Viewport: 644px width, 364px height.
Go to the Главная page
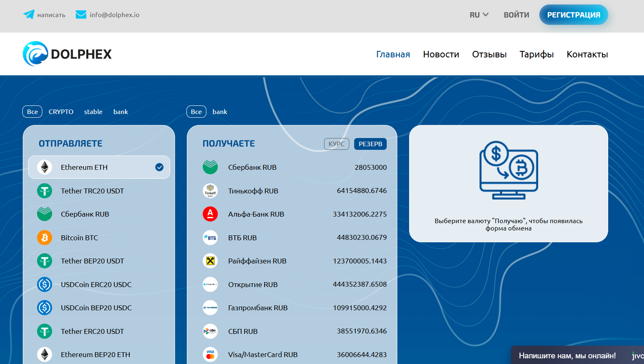[393, 55]
